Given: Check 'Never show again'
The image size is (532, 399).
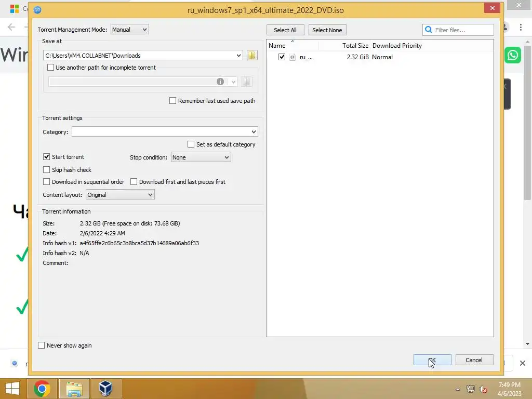Looking at the screenshot, I should 42,345.
